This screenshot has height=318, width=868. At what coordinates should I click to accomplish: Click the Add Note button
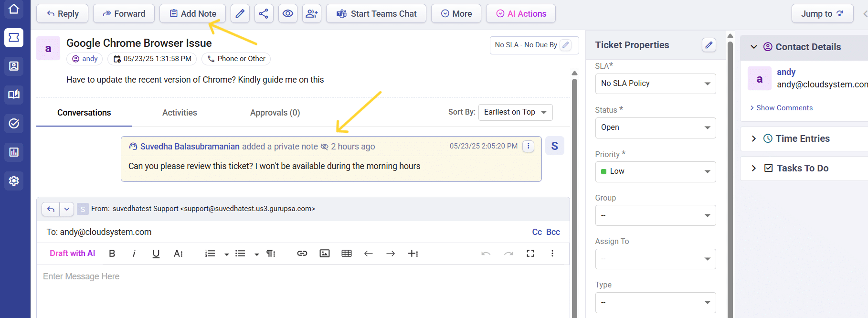193,14
